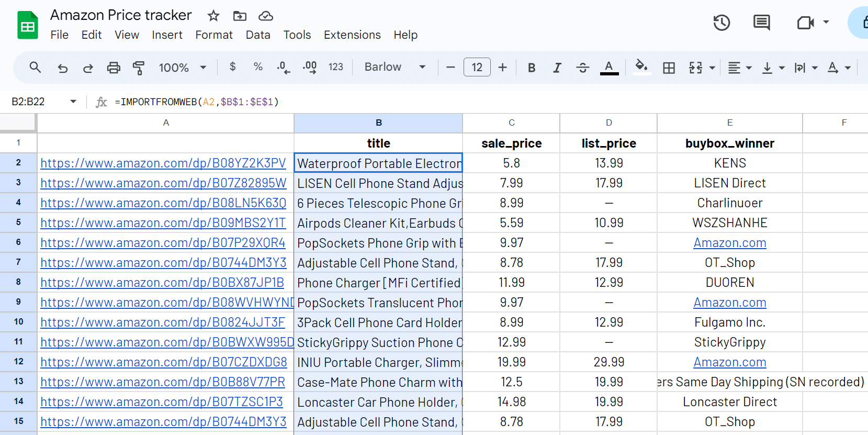Screen dimensions: 868x435
Task: Open the Extensions menu
Action: point(352,35)
